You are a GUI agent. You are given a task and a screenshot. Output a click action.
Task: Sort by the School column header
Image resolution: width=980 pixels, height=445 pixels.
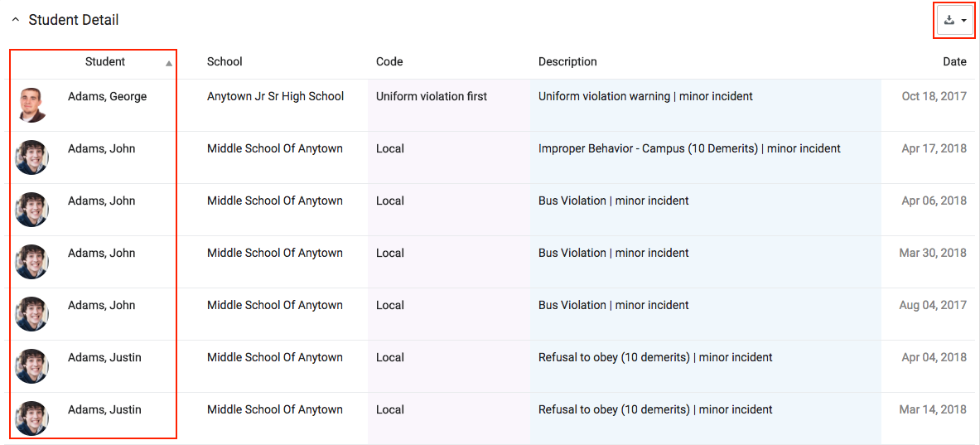click(x=224, y=62)
